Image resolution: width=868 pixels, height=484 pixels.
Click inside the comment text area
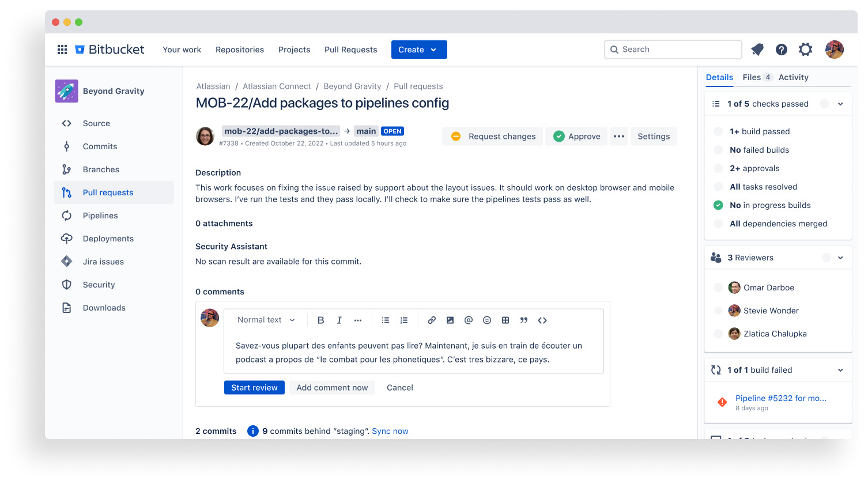(414, 353)
